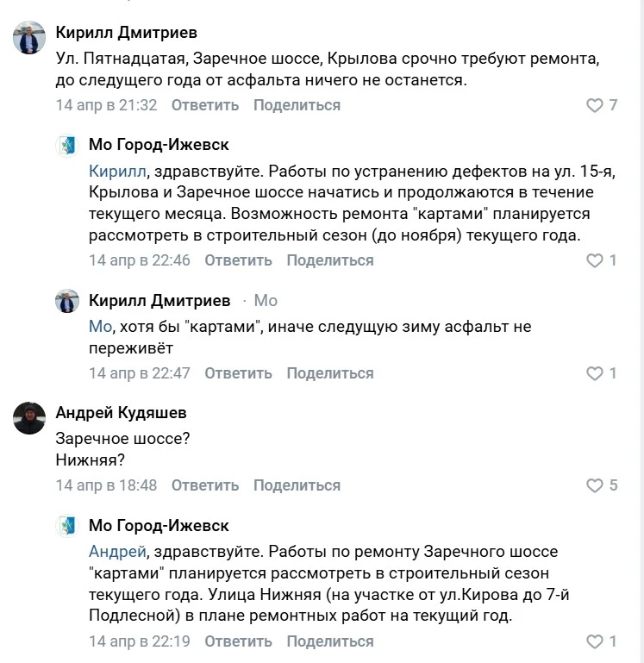Share the comment posted at 21:32
Image resolution: width=644 pixels, height=663 pixels.
tap(297, 105)
